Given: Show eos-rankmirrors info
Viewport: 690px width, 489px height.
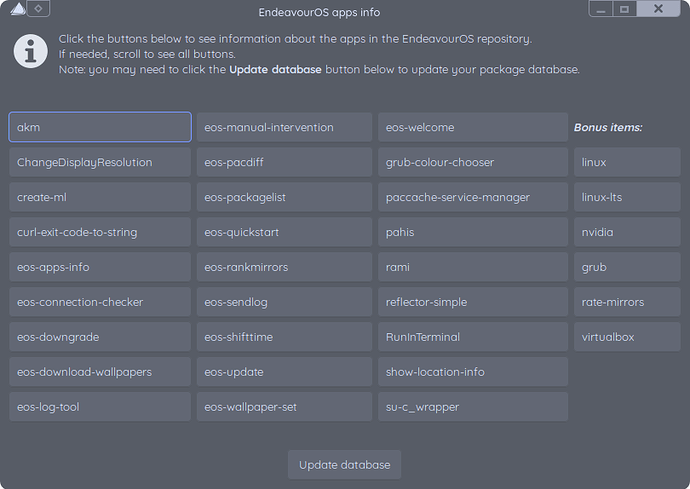Looking at the screenshot, I should [284, 267].
